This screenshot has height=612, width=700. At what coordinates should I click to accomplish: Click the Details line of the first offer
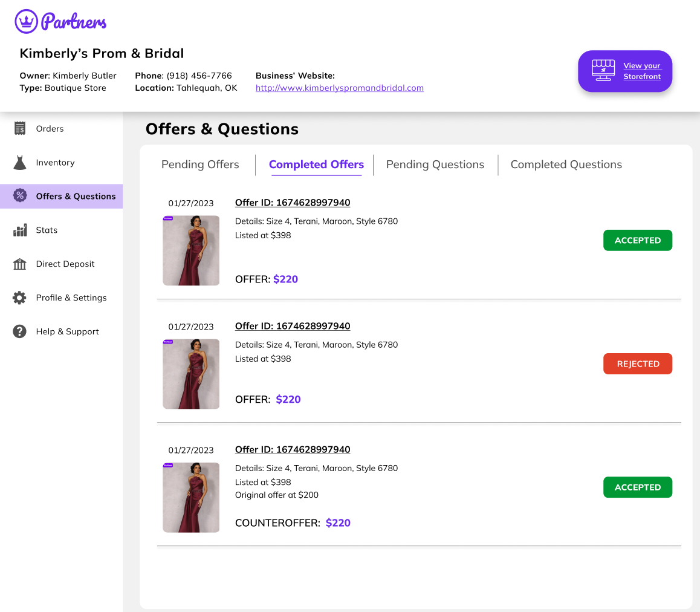(317, 221)
